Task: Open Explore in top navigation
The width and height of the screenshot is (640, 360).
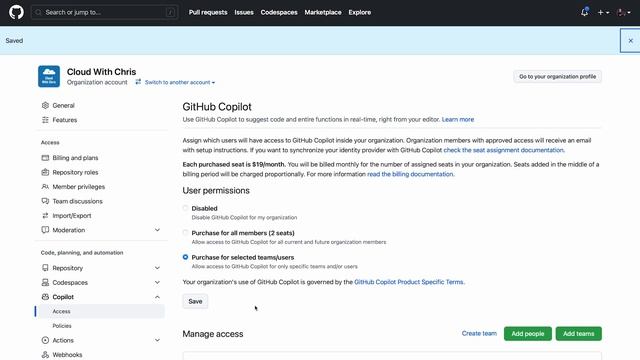Action: [x=360, y=12]
